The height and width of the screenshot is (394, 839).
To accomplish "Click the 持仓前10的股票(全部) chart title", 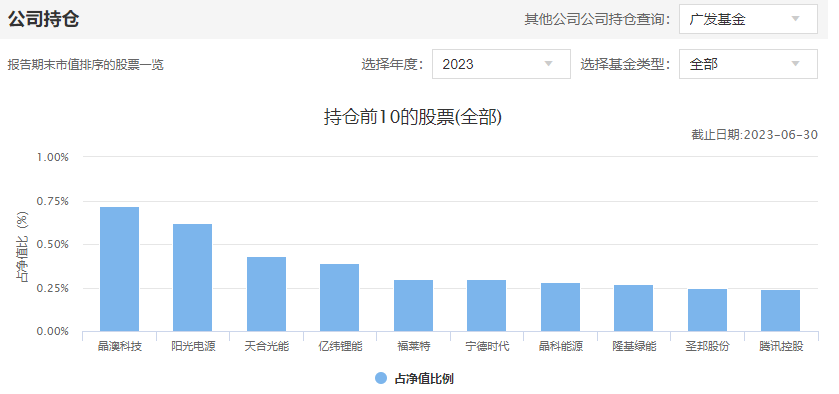I will (413, 117).
